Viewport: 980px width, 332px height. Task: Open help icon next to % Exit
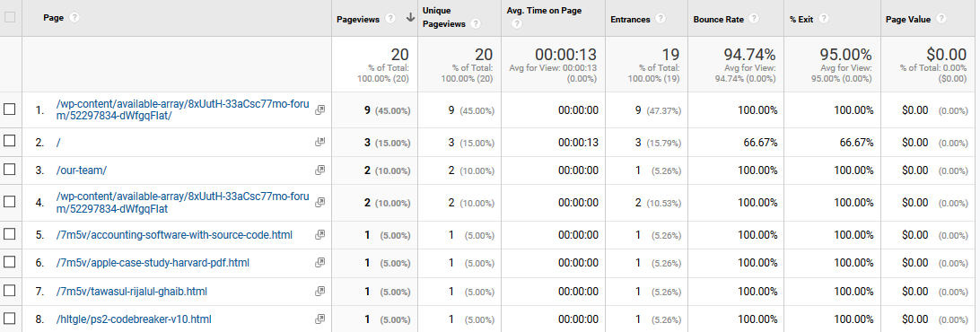(823, 19)
